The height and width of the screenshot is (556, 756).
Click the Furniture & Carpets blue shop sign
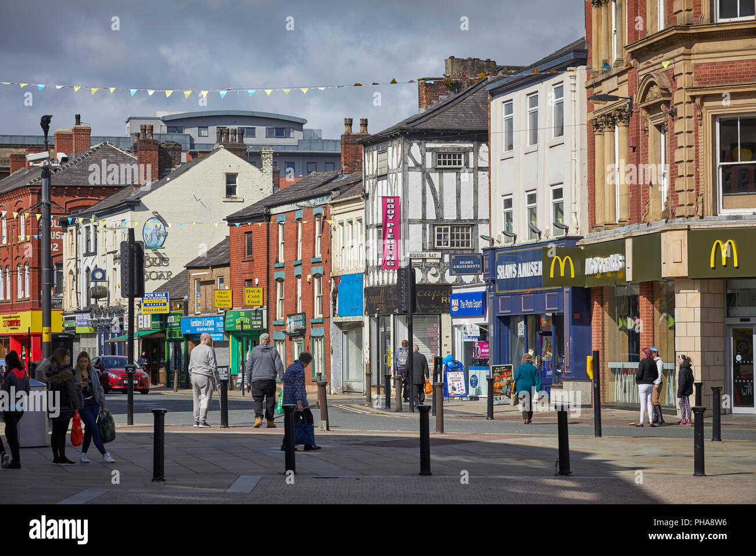tap(202, 325)
